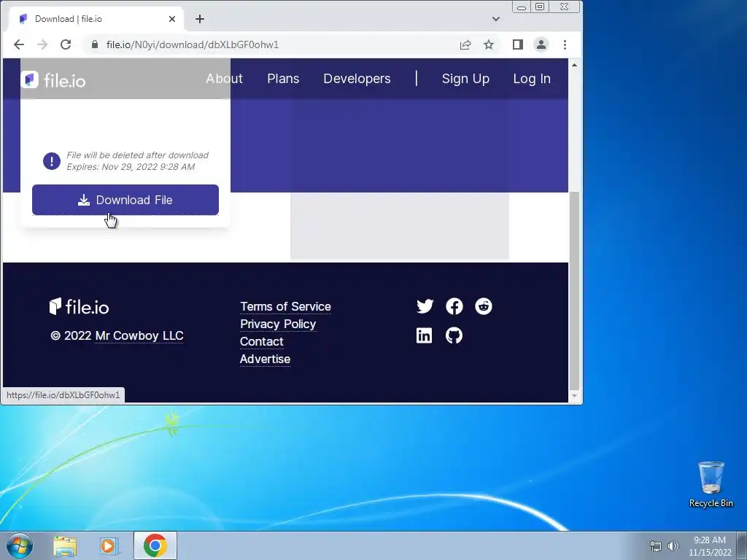Go to Plans in navigation
Screen dimensions: 747x560
pos(283,79)
